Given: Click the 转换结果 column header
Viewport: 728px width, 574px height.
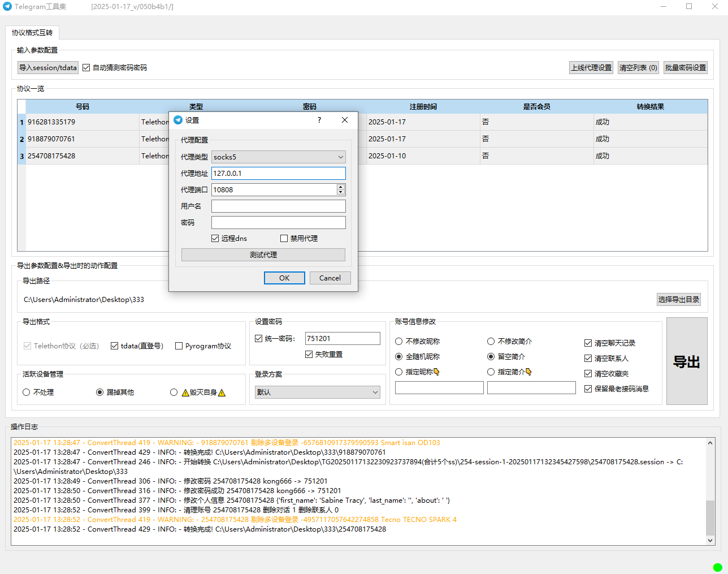Looking at the screenshot, I should pyautogui.click(x=651, y=107).
